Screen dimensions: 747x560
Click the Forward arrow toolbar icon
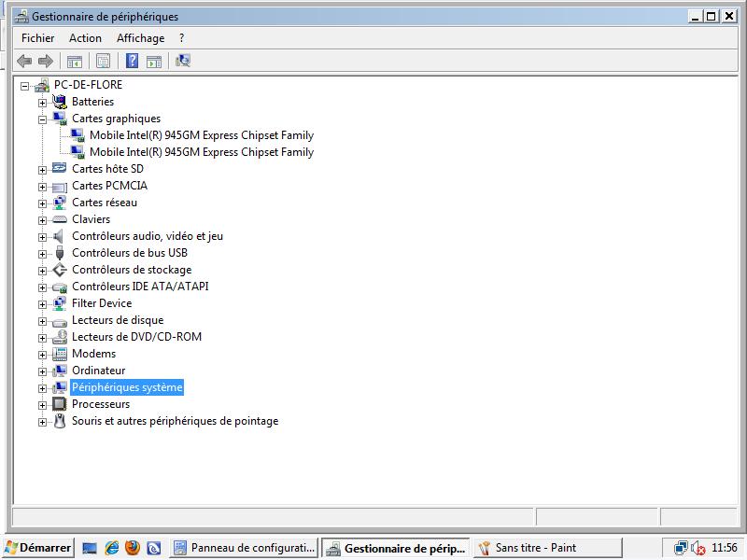[x=45, y=61]
